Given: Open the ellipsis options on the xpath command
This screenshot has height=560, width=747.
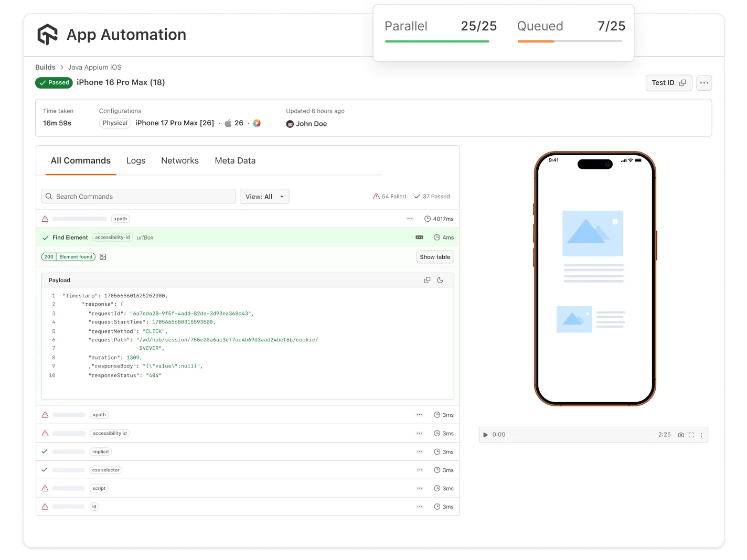Looking at the screenshot, I should coord(410,219).
